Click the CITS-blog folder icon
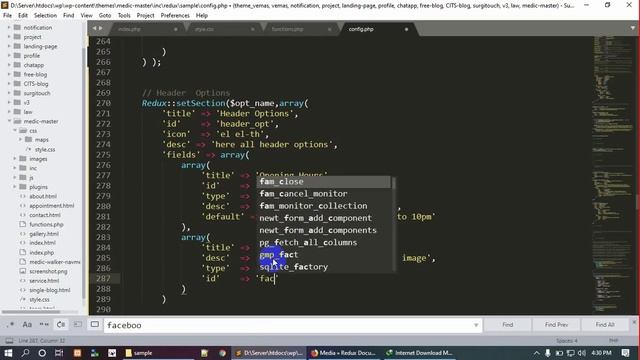The image size is (640, 360). 17,84
